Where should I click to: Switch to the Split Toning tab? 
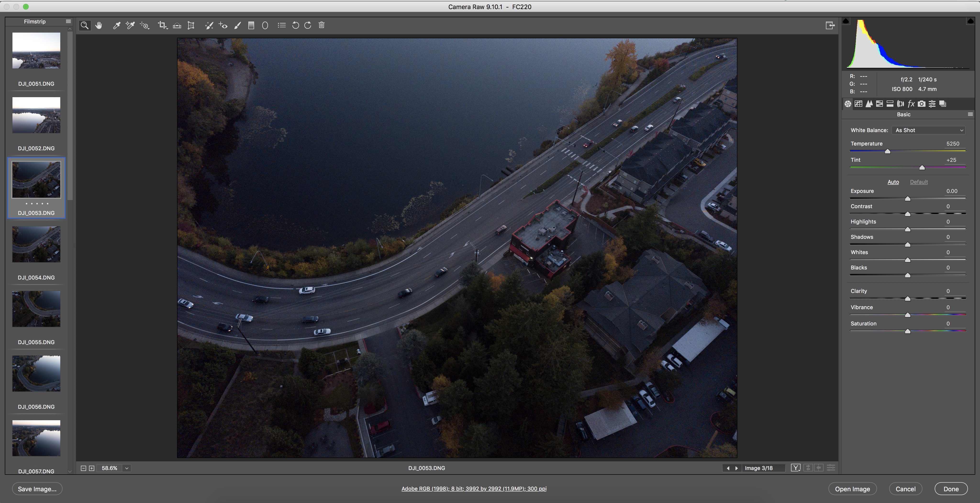pyautogui.click(x=890, y=103)
